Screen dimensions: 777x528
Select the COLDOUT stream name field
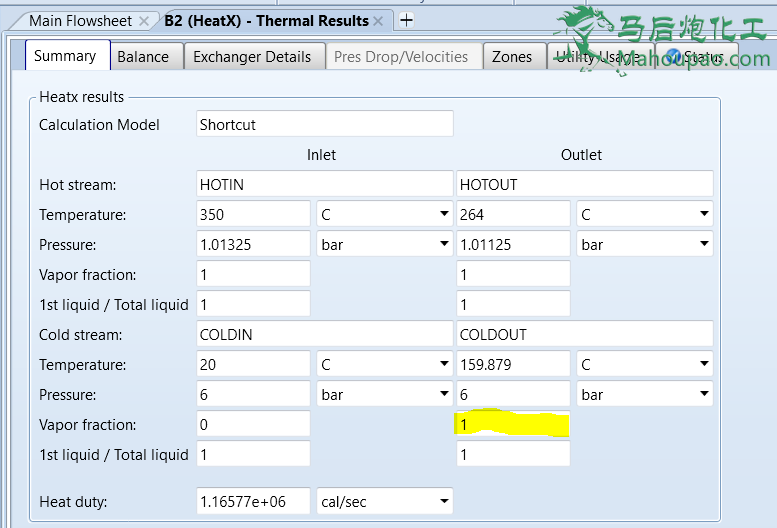(584, 335)
